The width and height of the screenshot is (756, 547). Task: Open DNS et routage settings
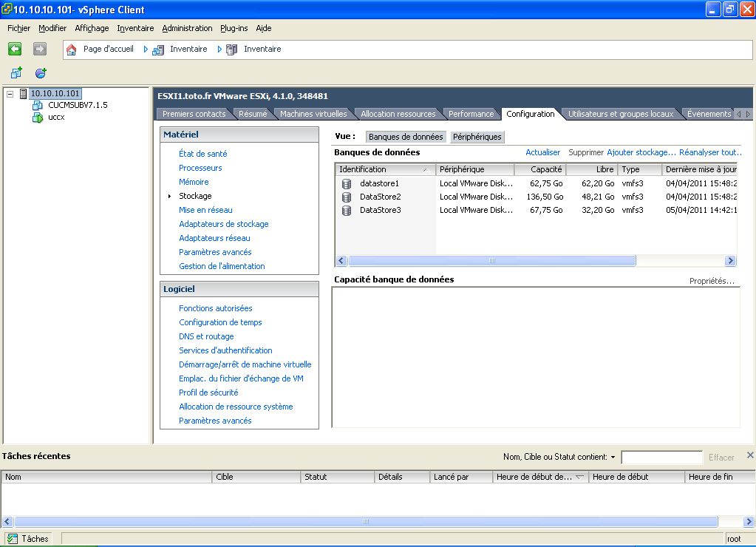206,336
